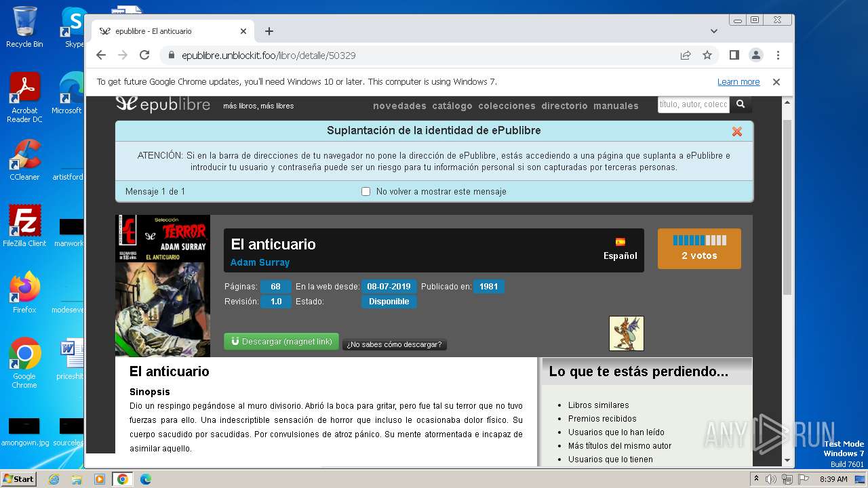Viewport: 868px width, 488px height.
Task: Select Usuarios que lo han leído item
Action: pyautogui.click(x=616, y=432)
